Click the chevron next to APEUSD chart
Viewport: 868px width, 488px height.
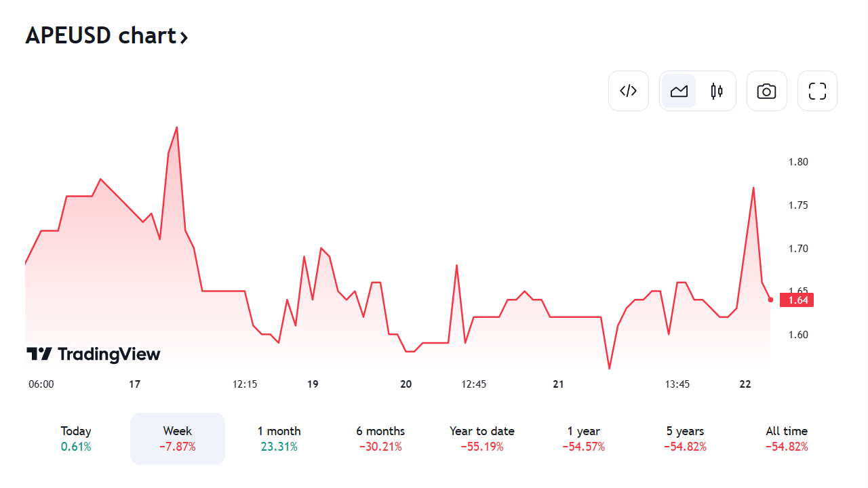tap(184, 37)
